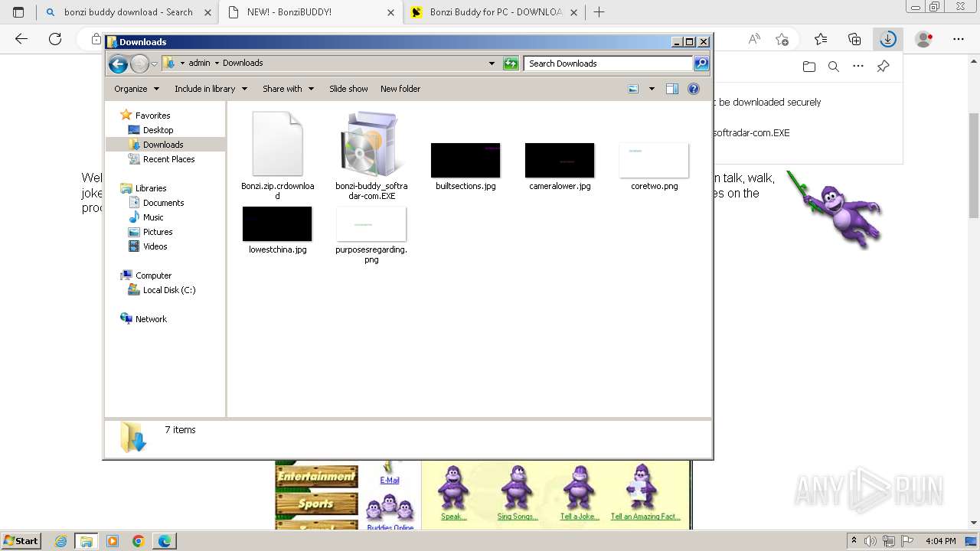
Task: Select Libraries in navigation pane
Action: (151, 188)
